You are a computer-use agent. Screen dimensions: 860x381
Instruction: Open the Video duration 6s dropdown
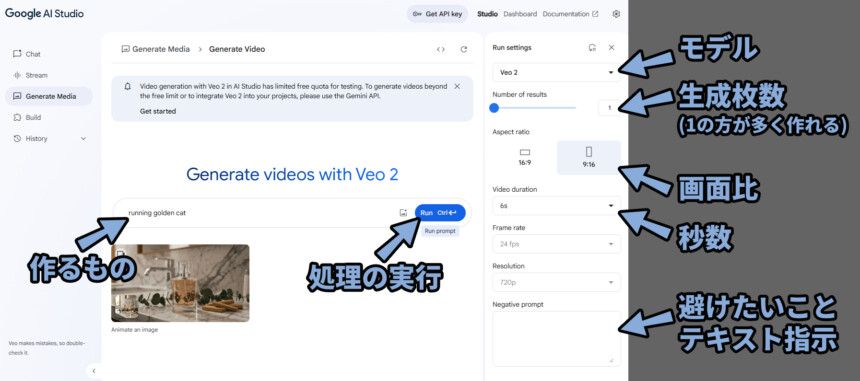(x=557, y=206)
